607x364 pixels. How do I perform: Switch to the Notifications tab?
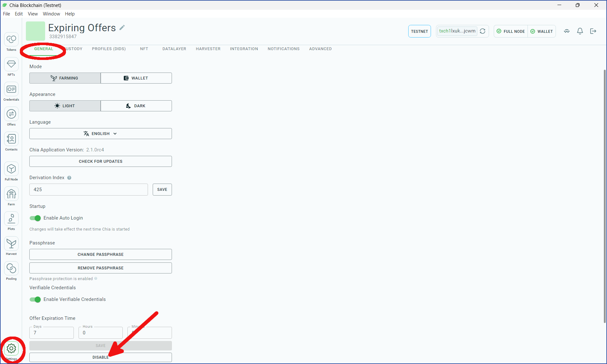[284, 49]
